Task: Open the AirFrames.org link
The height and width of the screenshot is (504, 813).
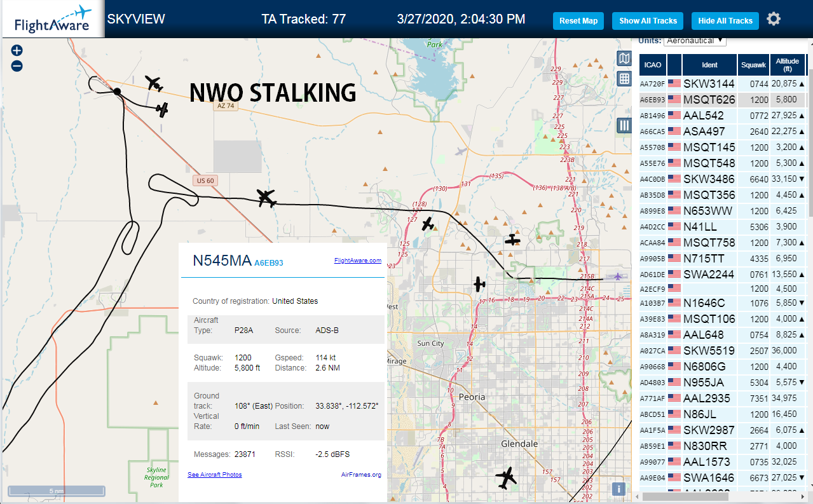Action: 361,475
